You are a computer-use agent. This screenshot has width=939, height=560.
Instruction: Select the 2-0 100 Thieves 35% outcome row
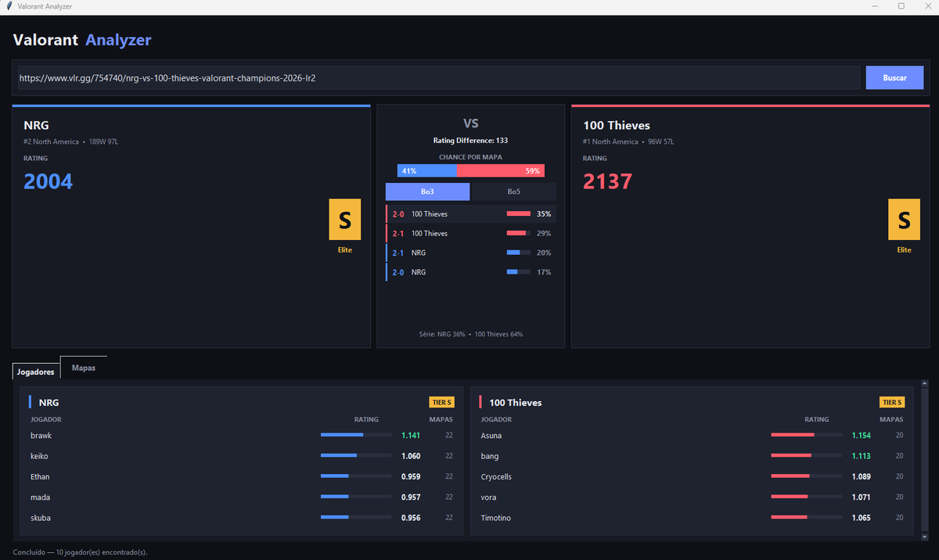(471, 214)
